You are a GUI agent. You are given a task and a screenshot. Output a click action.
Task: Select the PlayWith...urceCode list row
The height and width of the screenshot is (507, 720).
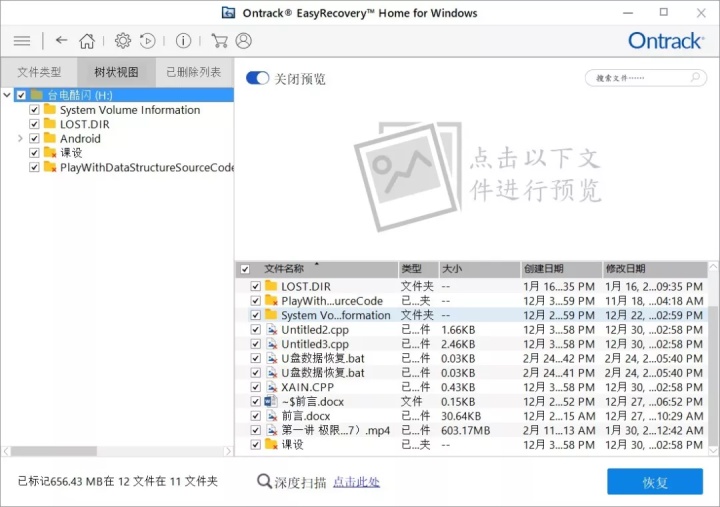pos(472,301)
